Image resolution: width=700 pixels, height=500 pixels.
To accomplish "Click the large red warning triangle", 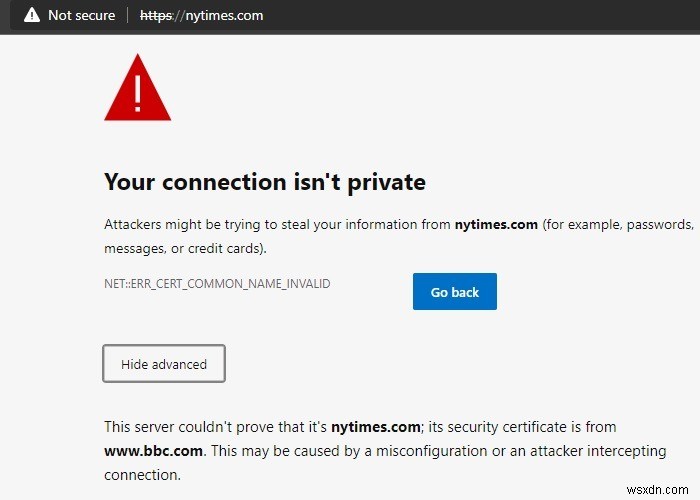I will [x=137, y=87].
